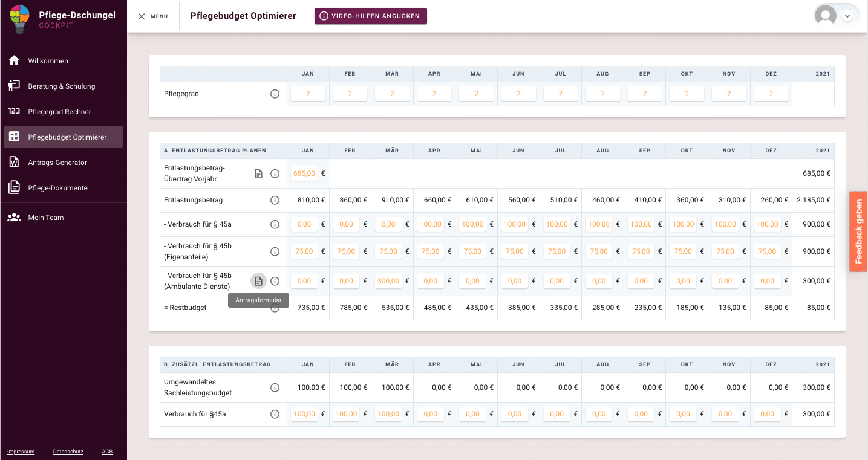Edit section B Verbrauch §45a field for JAN
This screenshot has width=868, height=460.
304,414
